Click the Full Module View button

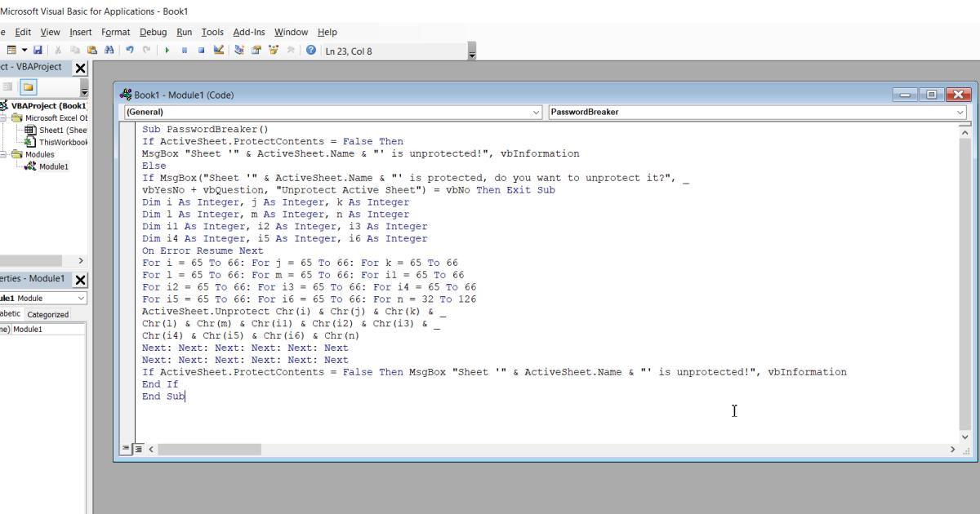139,450
